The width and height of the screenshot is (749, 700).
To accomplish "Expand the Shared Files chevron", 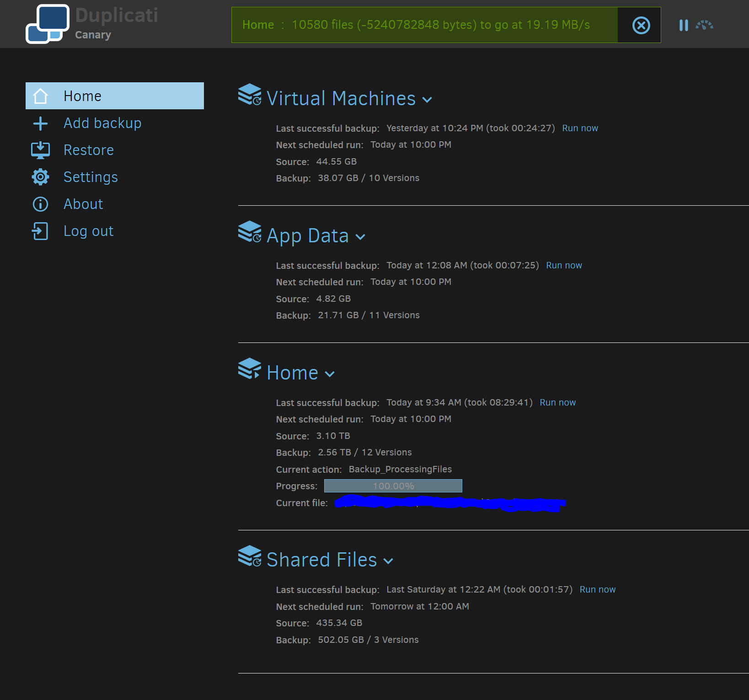I will point(388,561).
